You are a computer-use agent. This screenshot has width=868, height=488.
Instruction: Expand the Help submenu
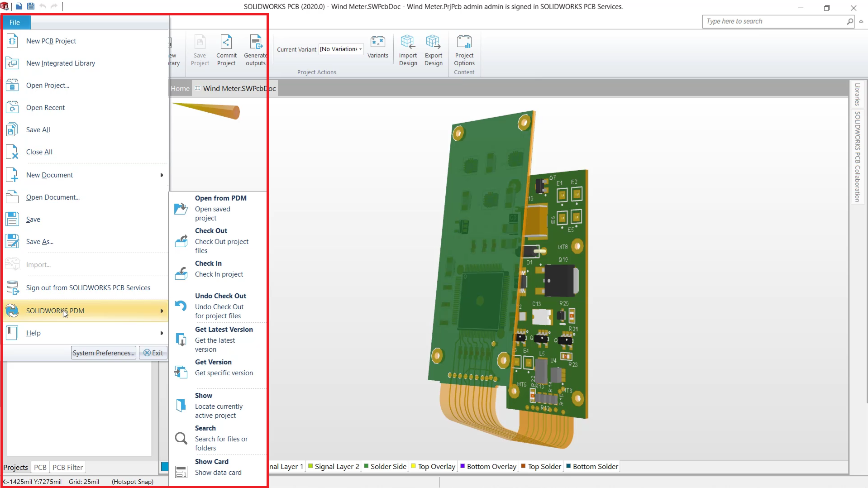tap(162, 333)
